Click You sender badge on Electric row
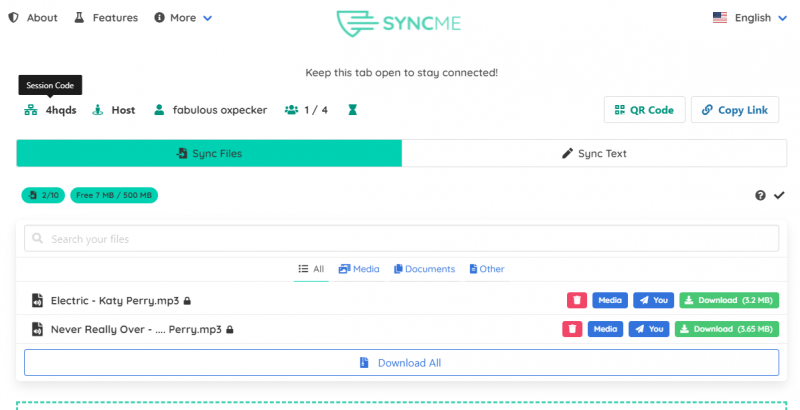Image resolution: width=800 pixels, height=410 pixels. pos(654,300)
